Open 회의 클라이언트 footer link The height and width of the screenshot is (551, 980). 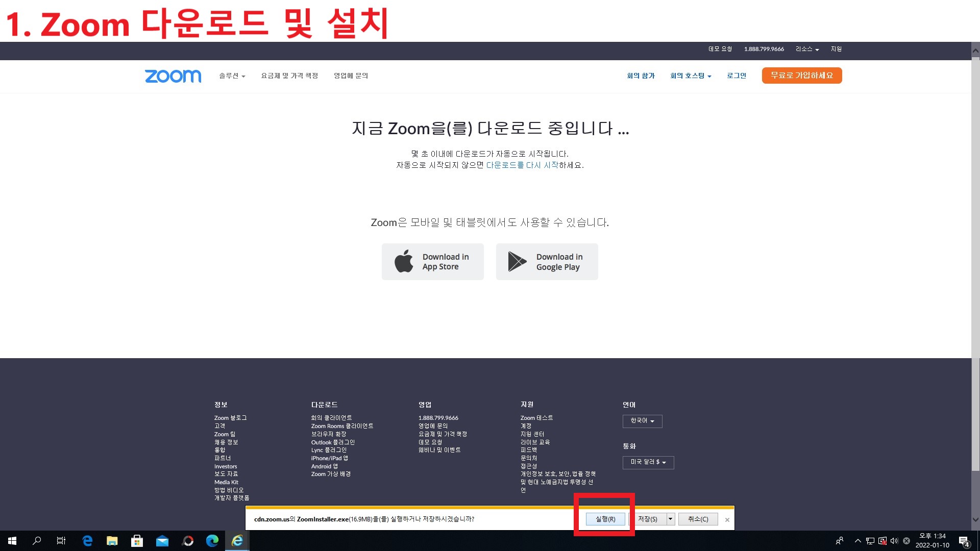tap(331, 418)
